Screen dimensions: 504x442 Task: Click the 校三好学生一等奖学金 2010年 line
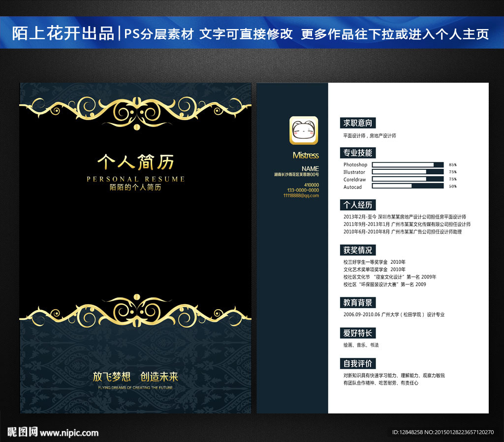[375, 262]
